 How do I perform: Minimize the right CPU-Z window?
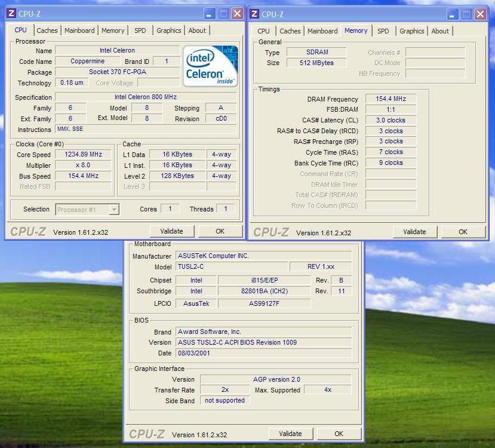[x=452, y=14]
